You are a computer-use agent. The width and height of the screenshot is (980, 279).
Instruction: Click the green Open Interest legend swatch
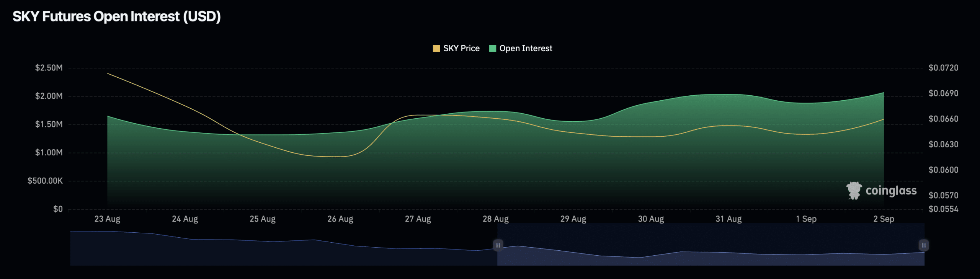(x=493, y=48)
